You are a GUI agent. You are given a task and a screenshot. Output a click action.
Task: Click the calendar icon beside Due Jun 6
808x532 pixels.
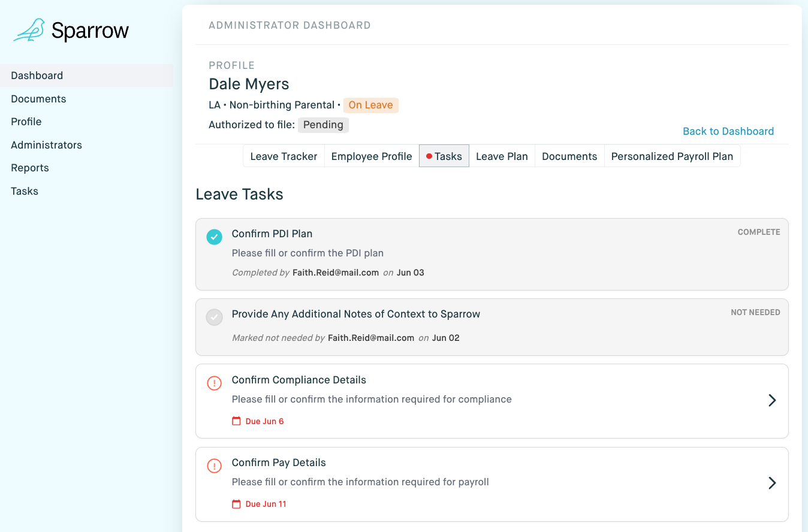click(x=236, y=421)
